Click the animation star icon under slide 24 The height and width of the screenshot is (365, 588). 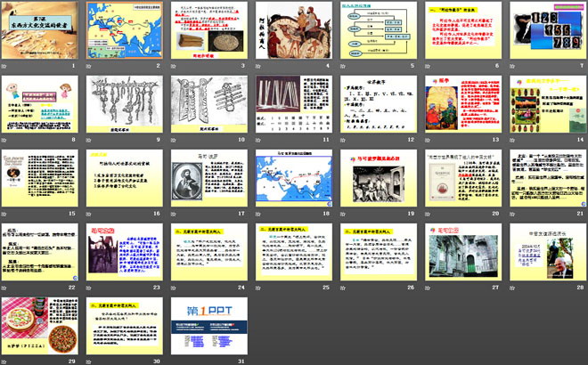tap(174, 288)
